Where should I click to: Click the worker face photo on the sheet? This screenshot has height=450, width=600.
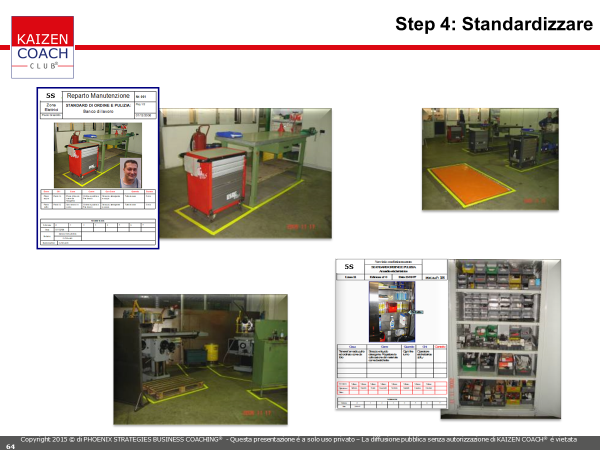130,173
